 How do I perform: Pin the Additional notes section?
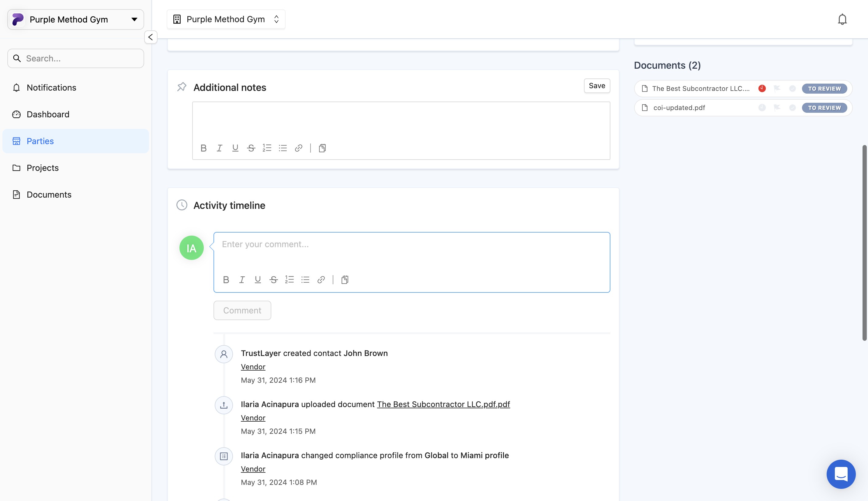182,87
